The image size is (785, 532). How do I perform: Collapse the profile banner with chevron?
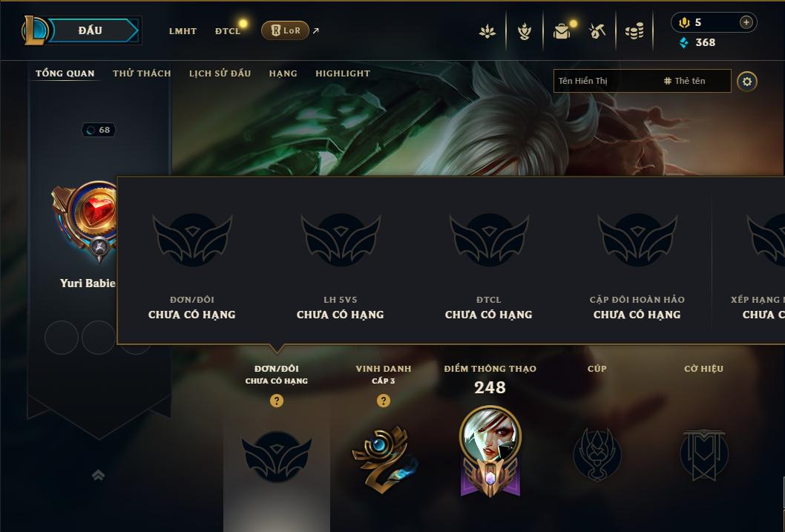pos(99,475)
